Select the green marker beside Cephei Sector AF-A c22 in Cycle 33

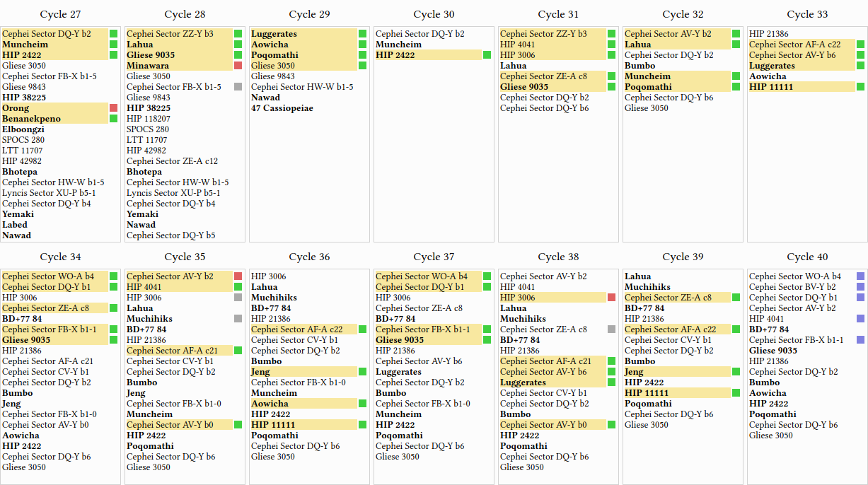pyautogui.click(x=860, y=45)
